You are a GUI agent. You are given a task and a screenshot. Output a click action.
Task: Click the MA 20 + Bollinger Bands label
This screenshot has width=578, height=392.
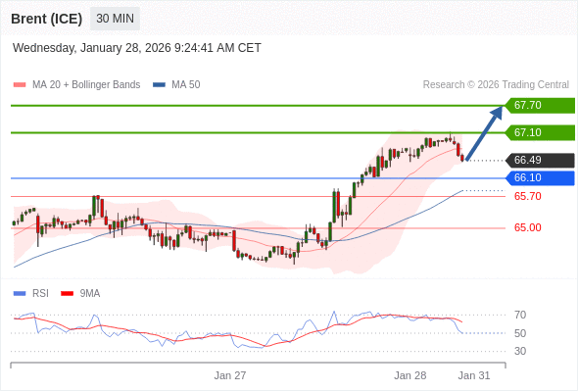click(x=86, y=85)
